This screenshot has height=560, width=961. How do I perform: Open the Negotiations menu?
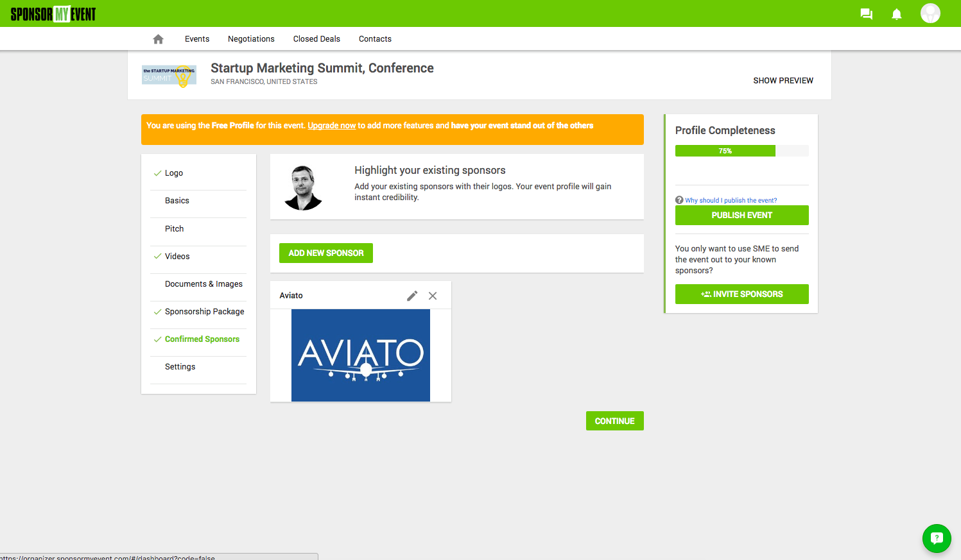point(251,39)
